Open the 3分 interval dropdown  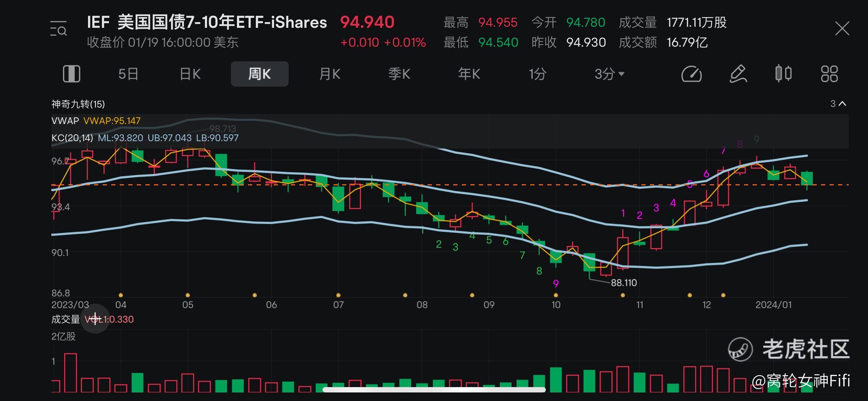point(609,74)
